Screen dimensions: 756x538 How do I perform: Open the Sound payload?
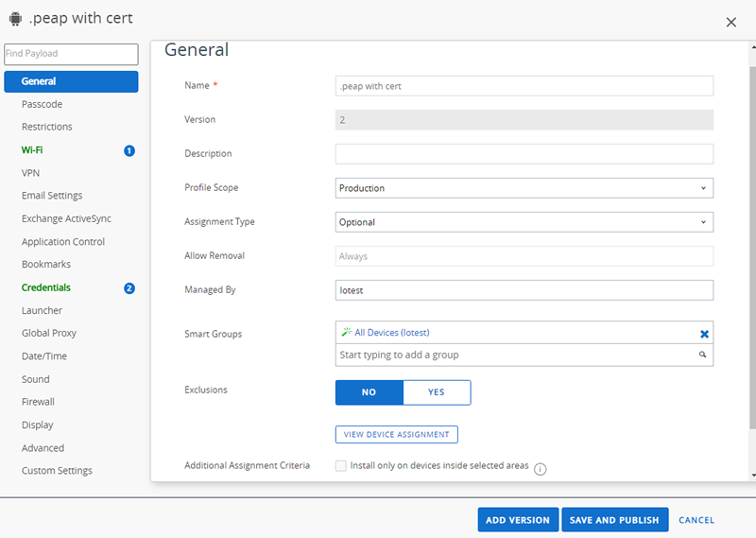click(35, 379)
